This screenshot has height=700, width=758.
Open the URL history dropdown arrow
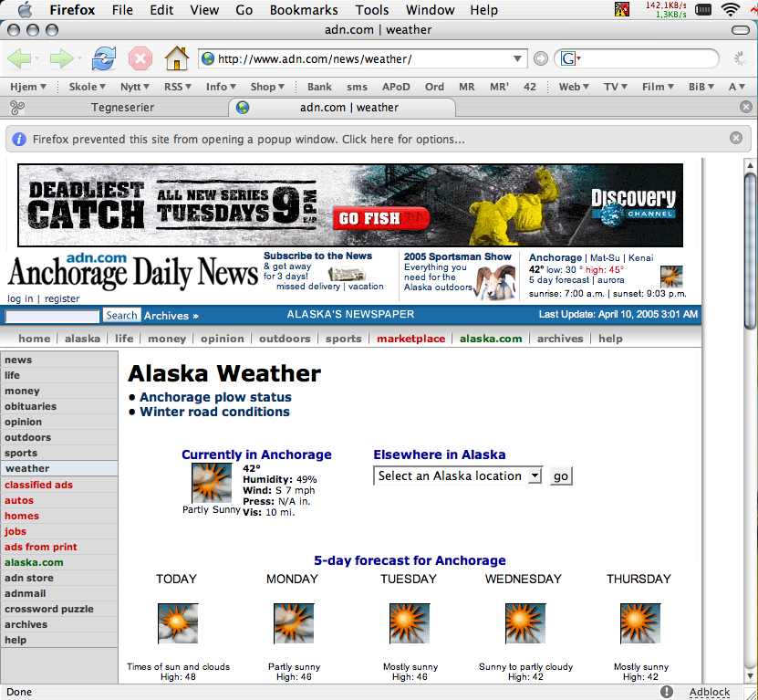click(x=517, y=58)
